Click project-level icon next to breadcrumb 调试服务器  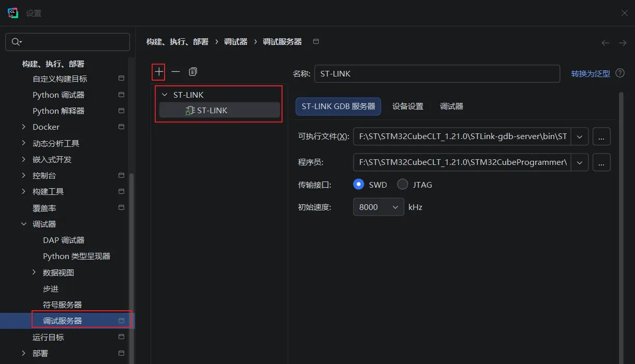[x=316, y=41]
